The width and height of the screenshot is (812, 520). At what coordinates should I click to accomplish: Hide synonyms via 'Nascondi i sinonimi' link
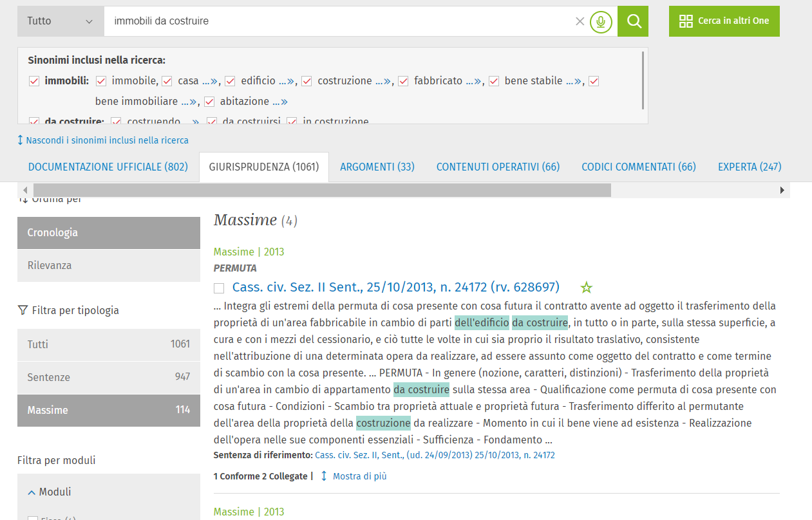[107, 140]
